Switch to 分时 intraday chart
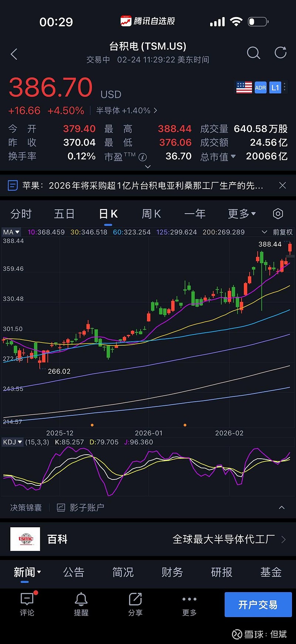Viewport: 296px width, 644px height. coord(21,214)
